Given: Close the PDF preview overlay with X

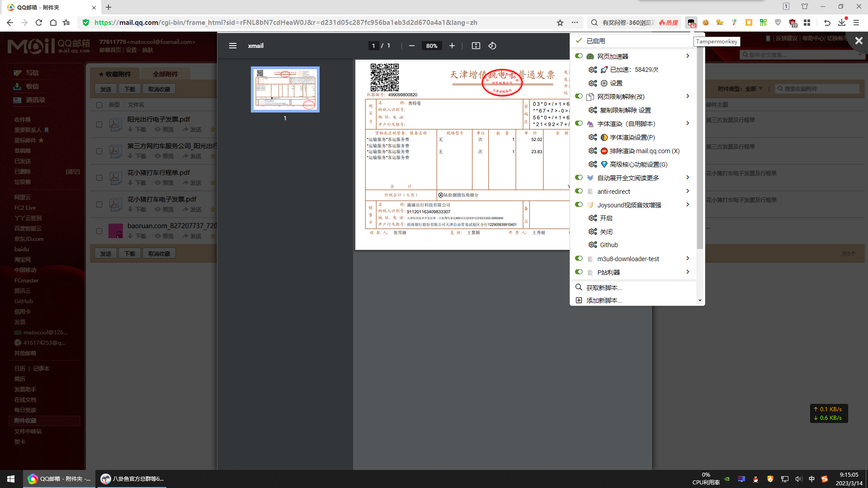Looking at the screenshot, I should click(x=859, y=41).
